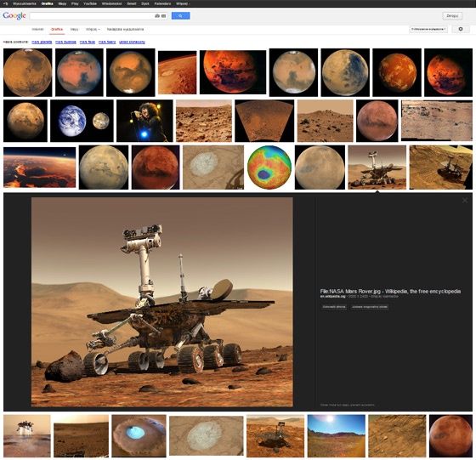Follow related search 'mars budowa'
Screen dimensions: 476x460
click(65, 42)
